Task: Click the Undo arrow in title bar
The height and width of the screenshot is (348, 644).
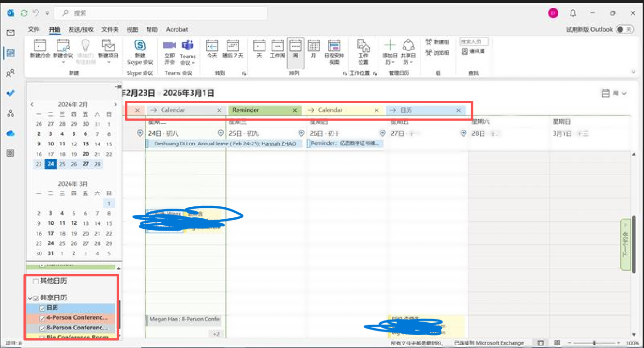Action: (36, 13)
